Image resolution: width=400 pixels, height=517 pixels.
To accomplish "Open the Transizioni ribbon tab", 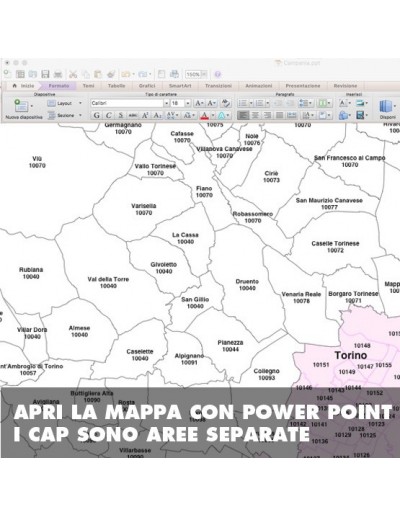I will [x=218, y=86].
